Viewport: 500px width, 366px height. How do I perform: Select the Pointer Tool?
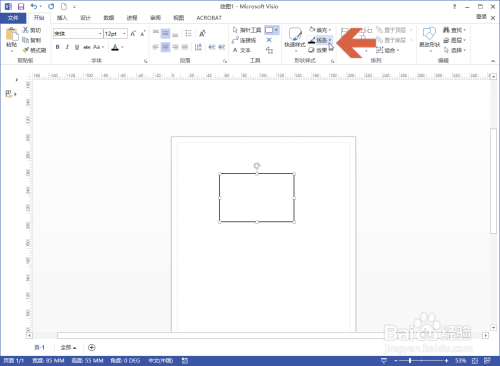pos(247,30)
